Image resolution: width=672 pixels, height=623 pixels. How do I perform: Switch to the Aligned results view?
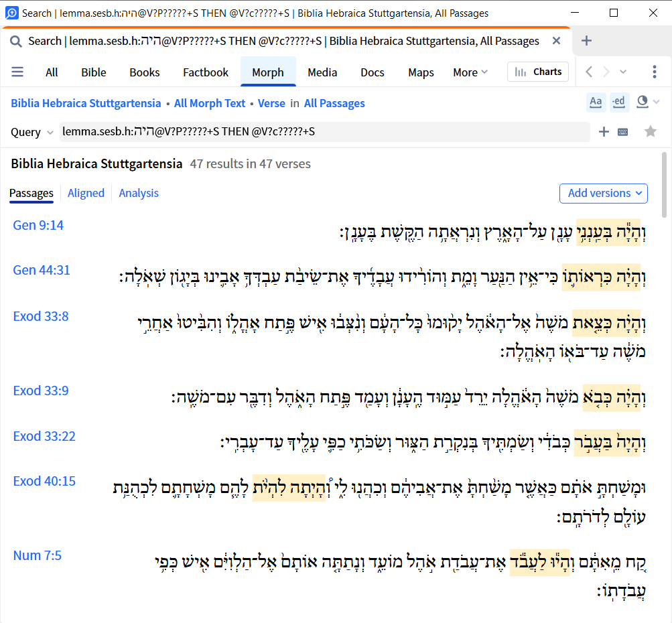[86, 193]
